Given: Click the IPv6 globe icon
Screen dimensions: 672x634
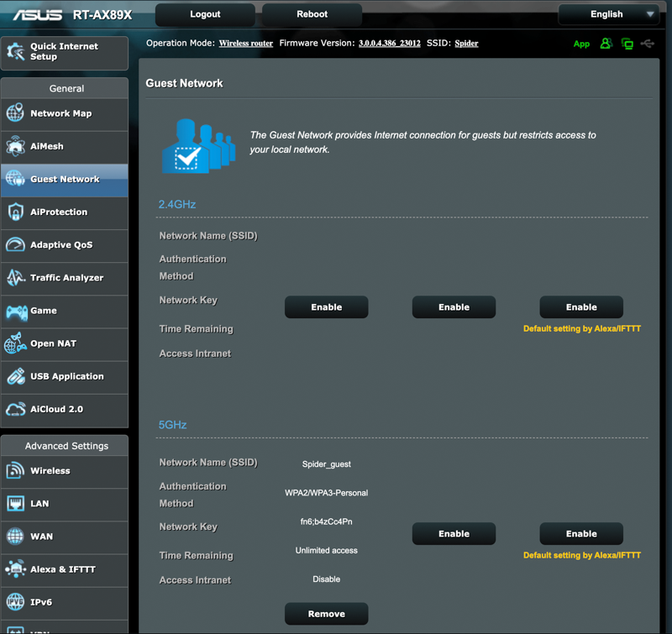Looking at the screenshot, I should (15, 602).
